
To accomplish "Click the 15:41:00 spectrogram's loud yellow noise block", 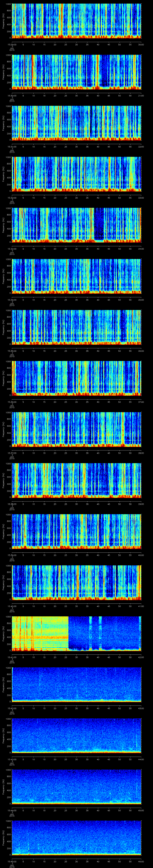I will coord(40,633).
